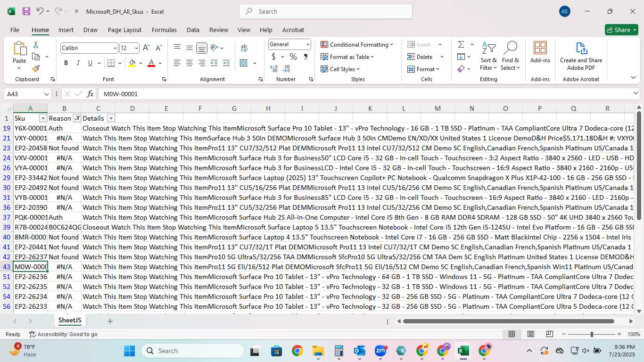Image resolution: width=644 pixels, height=362 pixels.
Task: Open Find & Select
Action: (x=511, y=56)
